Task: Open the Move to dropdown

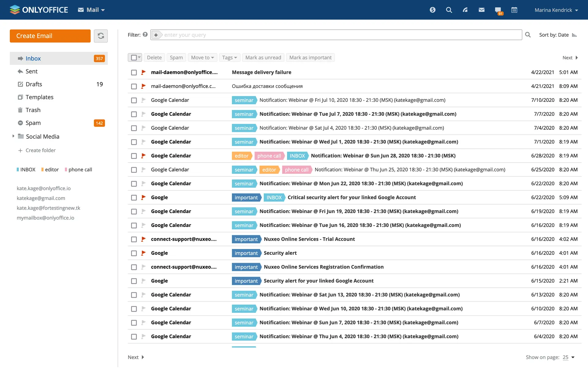Action: [x=202, y=58]
